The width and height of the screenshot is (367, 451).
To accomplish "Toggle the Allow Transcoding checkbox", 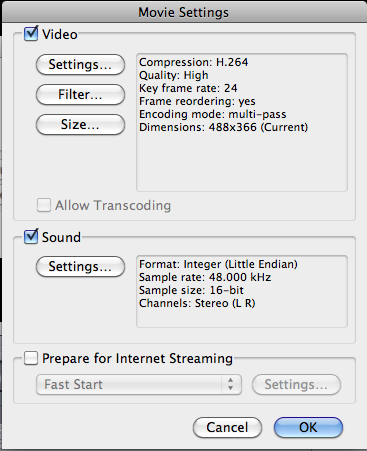I will point(44,205).
